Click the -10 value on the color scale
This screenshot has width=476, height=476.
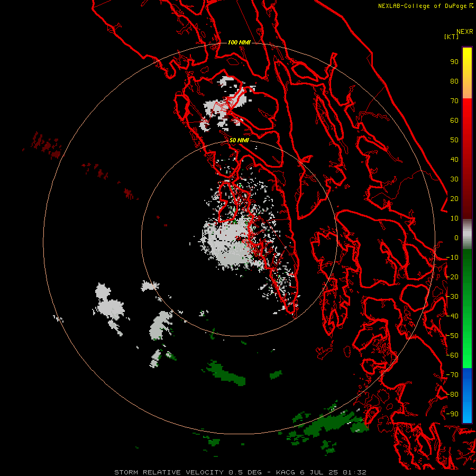(x=452, y=258)
